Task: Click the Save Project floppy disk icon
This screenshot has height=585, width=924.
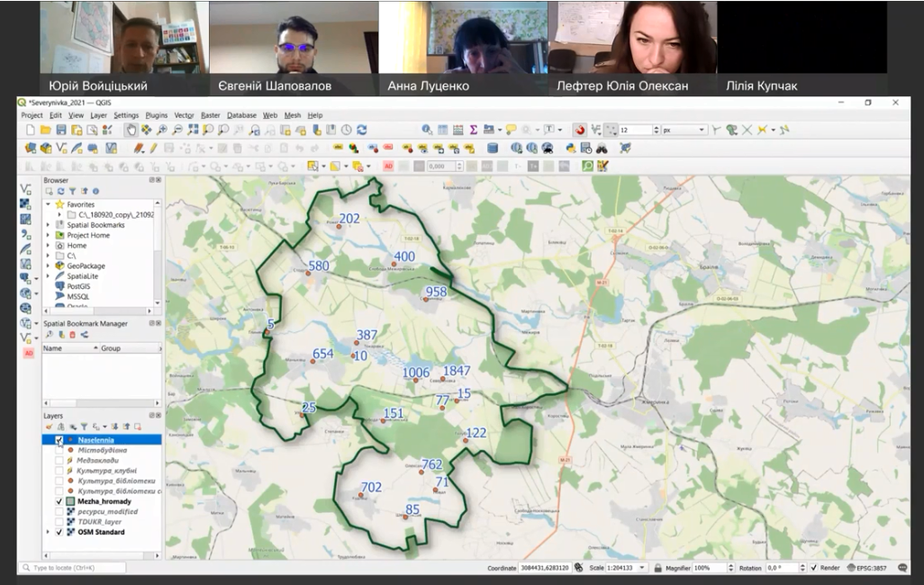Action: point(61,130)
